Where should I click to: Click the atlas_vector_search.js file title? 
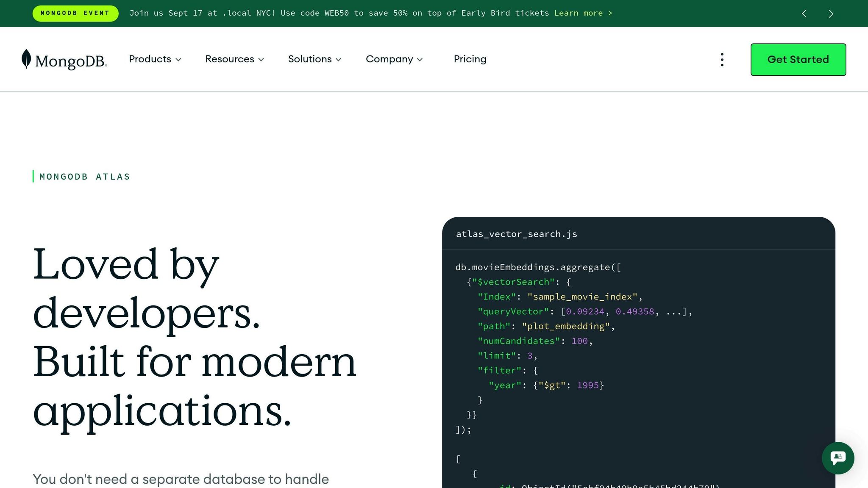(x=516, y=234)
